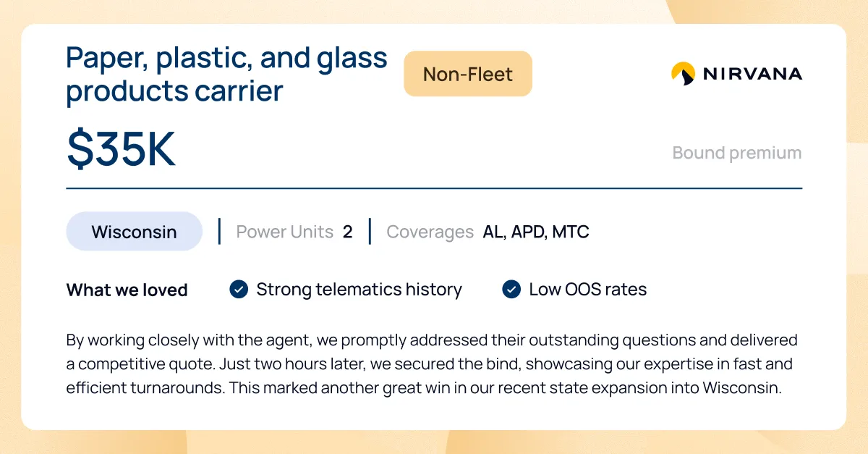This screenshot has width=868, height=454.
Task: Select the AL, APD, MTC coverages text
Action: (x=536, y=232)
